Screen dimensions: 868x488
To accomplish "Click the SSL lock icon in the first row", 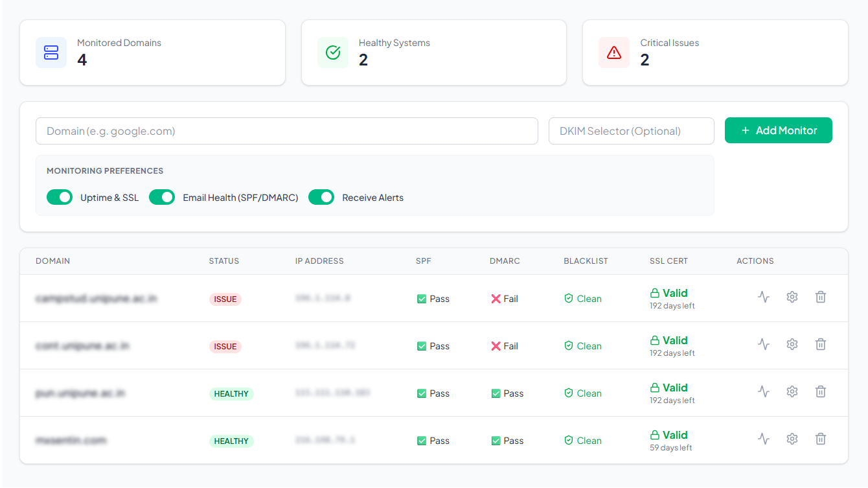I will pyautogui.click(x=654, y=293).
